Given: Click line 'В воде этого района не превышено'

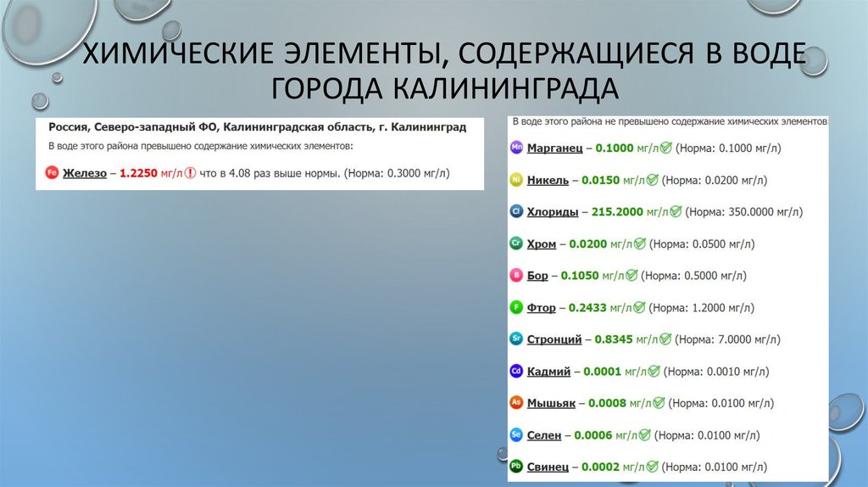Looking at the screenshot, I should (670, 121).
